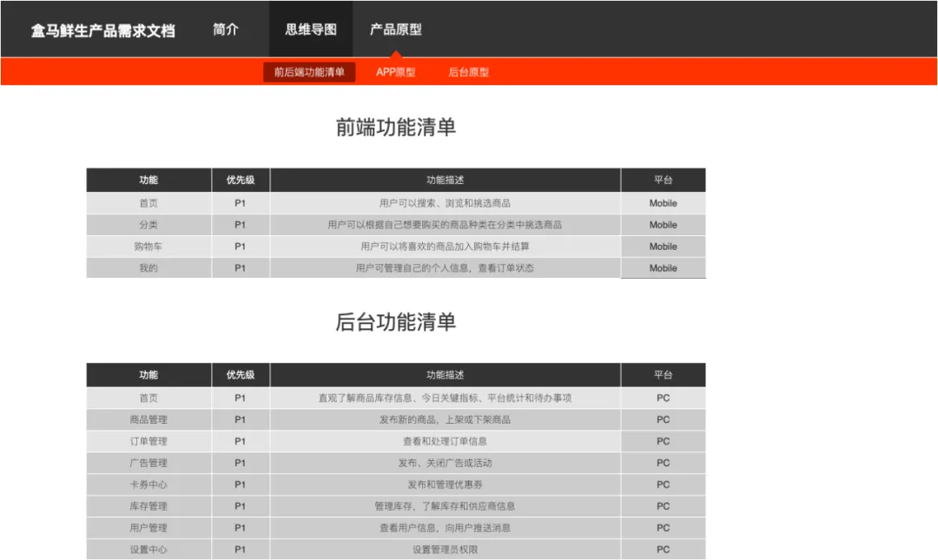Click the 库存管理 description cell

click(446, 505)
